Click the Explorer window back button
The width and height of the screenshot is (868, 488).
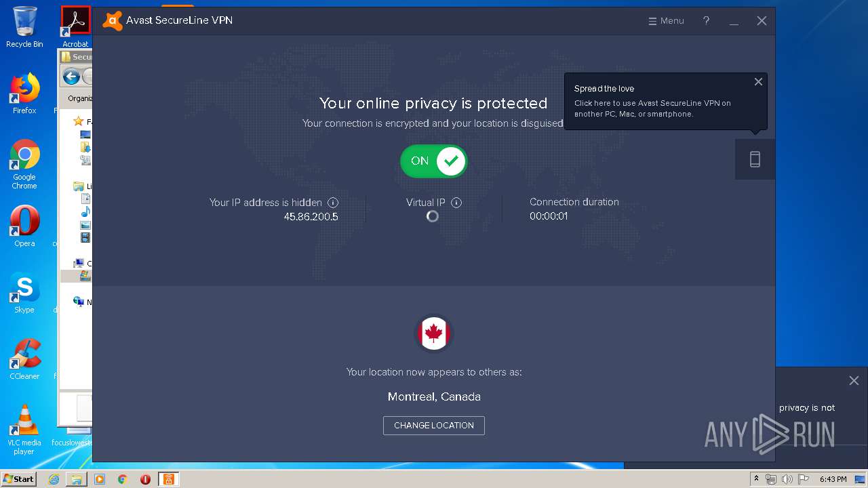point(71,77)
